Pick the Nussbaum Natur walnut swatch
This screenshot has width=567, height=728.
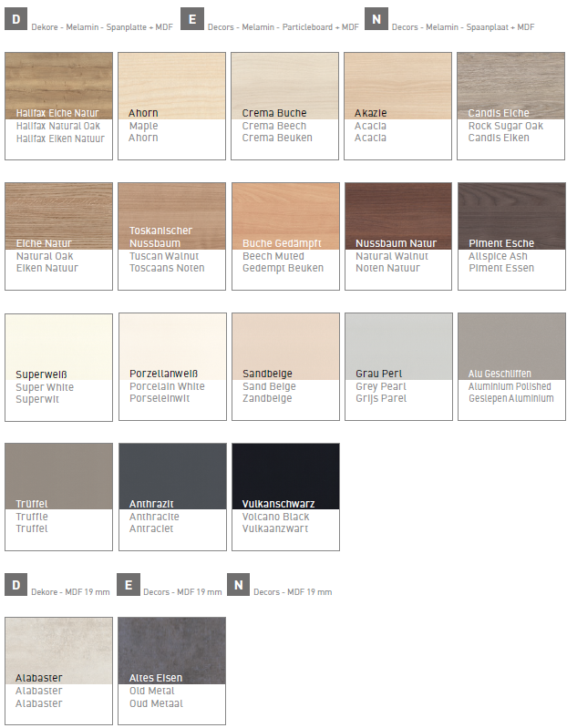397,216
